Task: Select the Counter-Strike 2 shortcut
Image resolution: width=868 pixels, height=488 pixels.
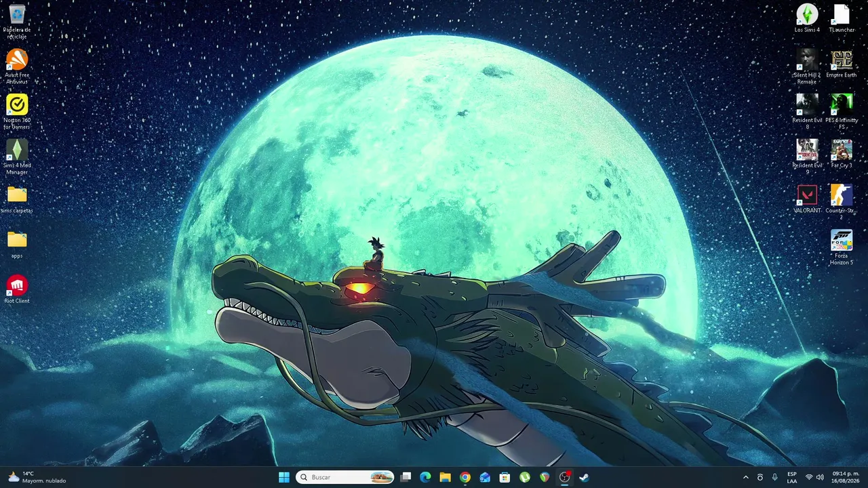Action: [x=842, y=203]
